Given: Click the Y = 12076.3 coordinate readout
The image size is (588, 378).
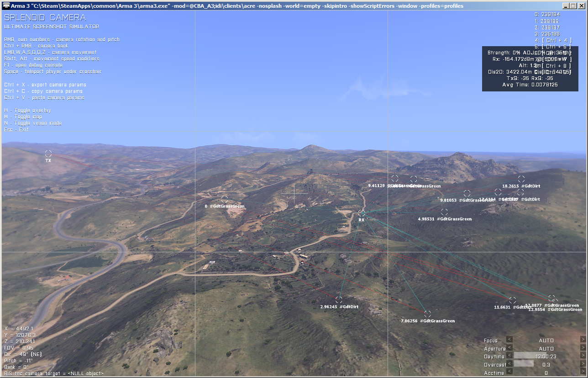Looking at the screenshot, I should tap(20, 335).
